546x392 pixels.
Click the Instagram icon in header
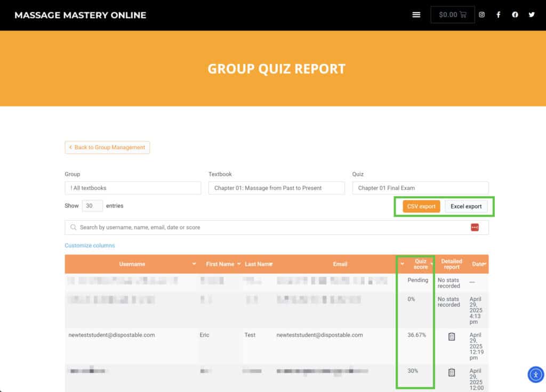pyautogui.click(x=481, y=15)
